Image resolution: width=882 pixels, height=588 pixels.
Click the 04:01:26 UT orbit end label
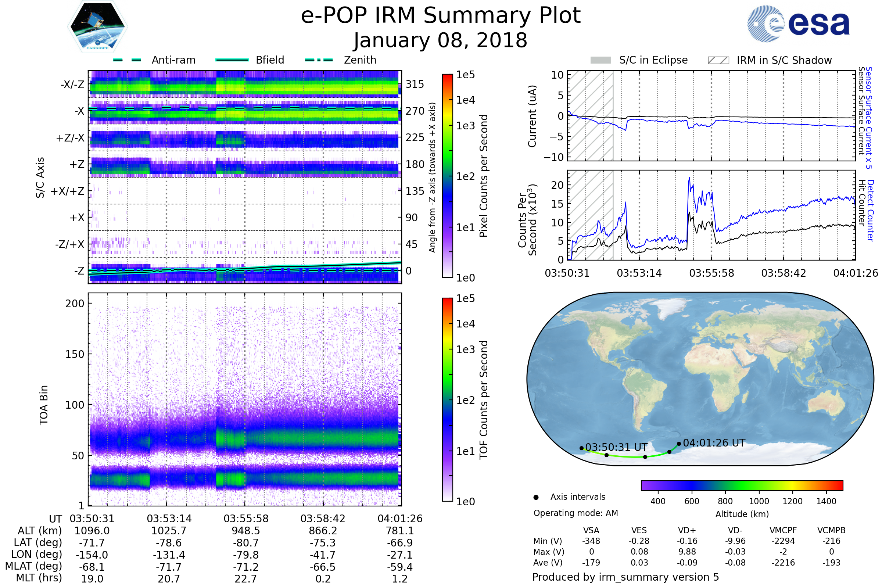(714, 443)
